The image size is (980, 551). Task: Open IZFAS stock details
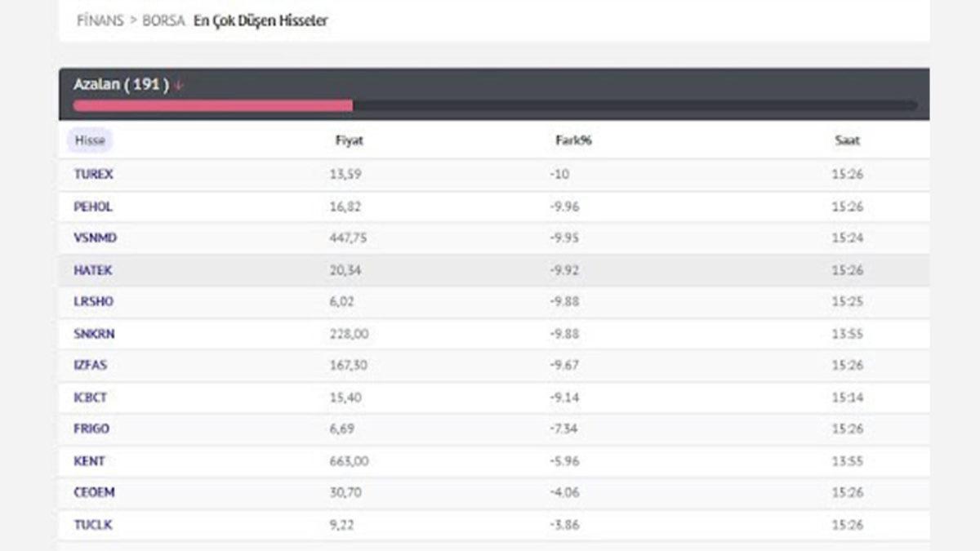click(x=90, y=365)
